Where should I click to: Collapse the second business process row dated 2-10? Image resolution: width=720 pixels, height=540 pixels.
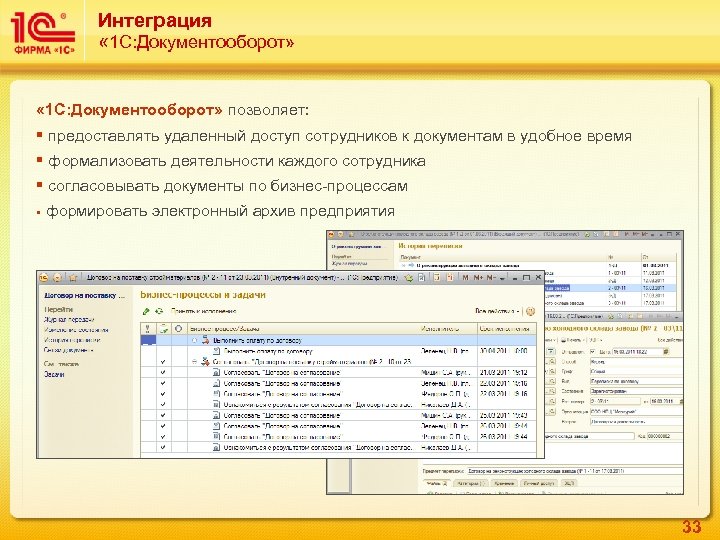[x=194, y=362]
